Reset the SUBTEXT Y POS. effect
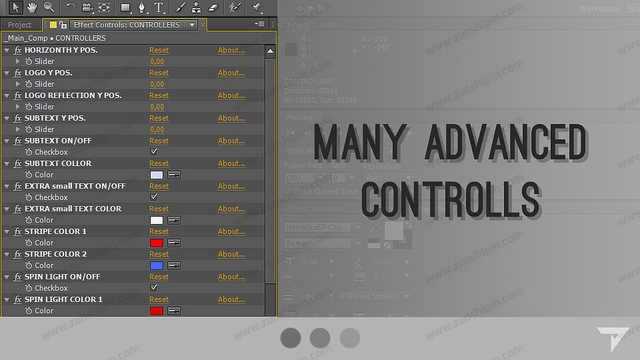This screenshot has height=360, width=640. 159,118
